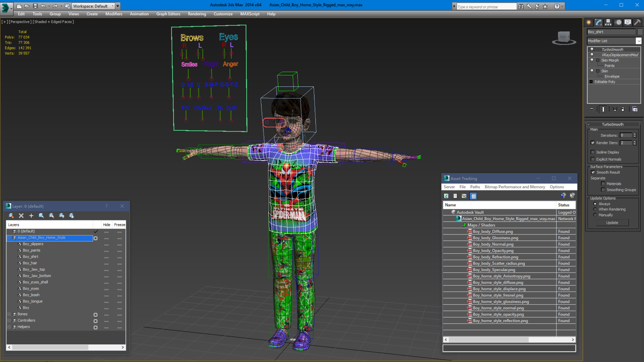Open Workspace Default dropdown
Screen dimensions: 644x362
[x=93, y=6]
